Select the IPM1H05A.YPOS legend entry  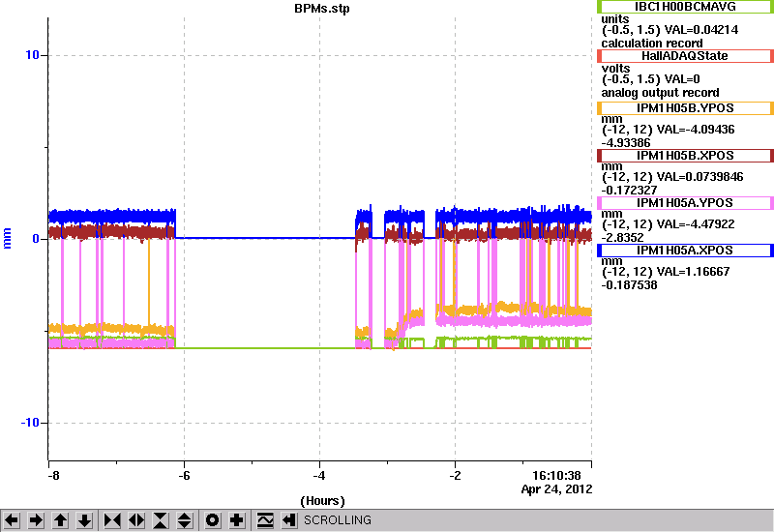point(685,203)
